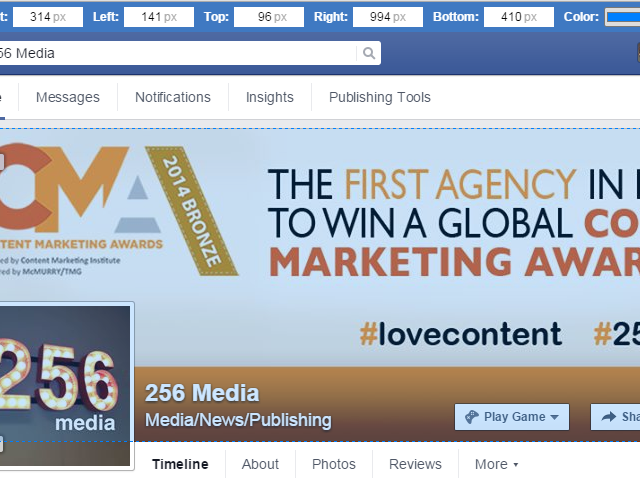This screenshot has height=480, width=640.
Task: Click the #lovecontent hashtag text
Action: point(460,334)
